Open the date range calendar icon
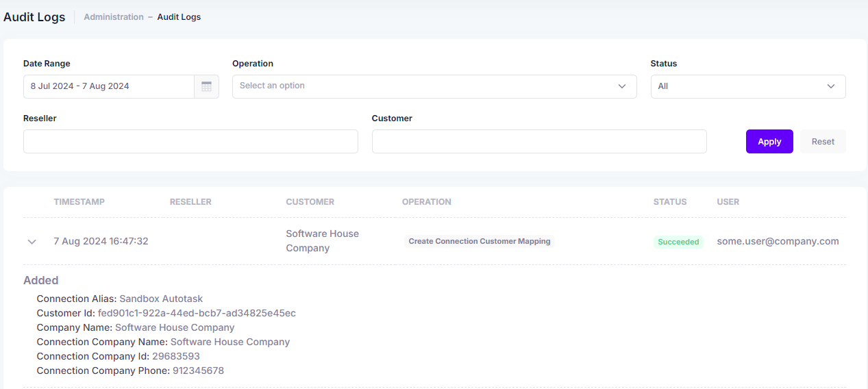The width and height of the screenshot is (868, 389). [206, 86]
